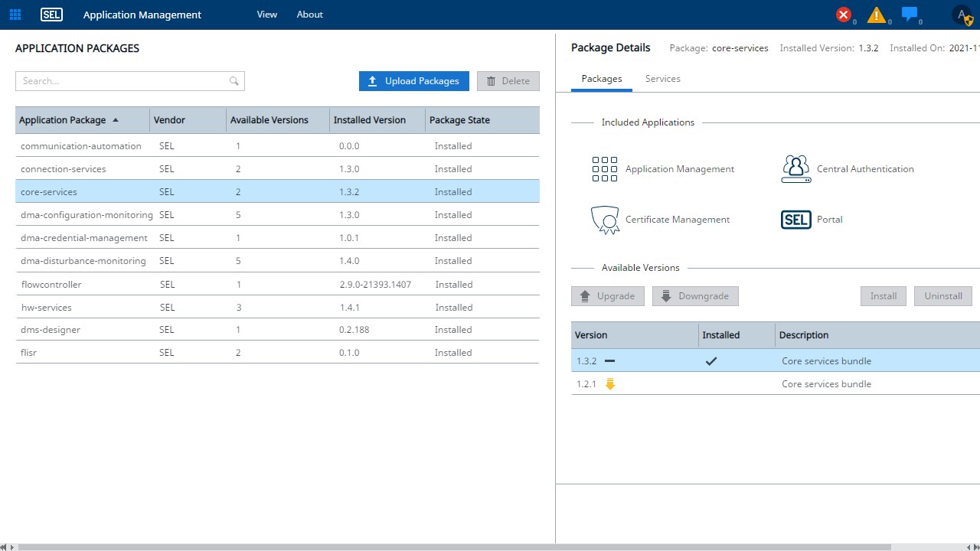This screenshot has height=551, width=980.
Task: Click installed version 0.2.188
Action: click(x=354, y=330)
